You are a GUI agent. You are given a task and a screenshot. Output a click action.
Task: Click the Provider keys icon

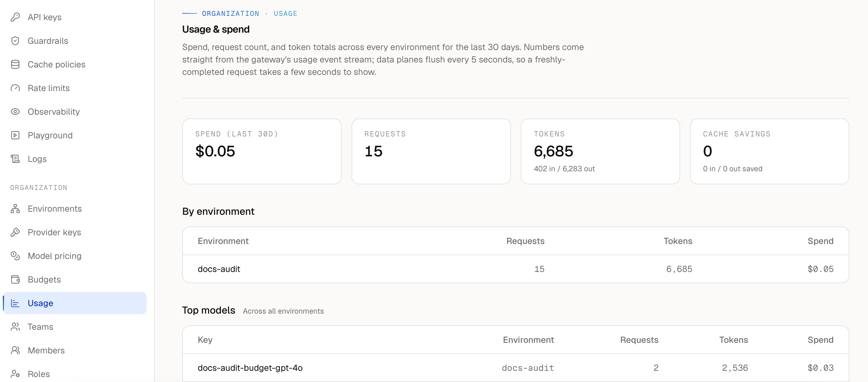15,232
